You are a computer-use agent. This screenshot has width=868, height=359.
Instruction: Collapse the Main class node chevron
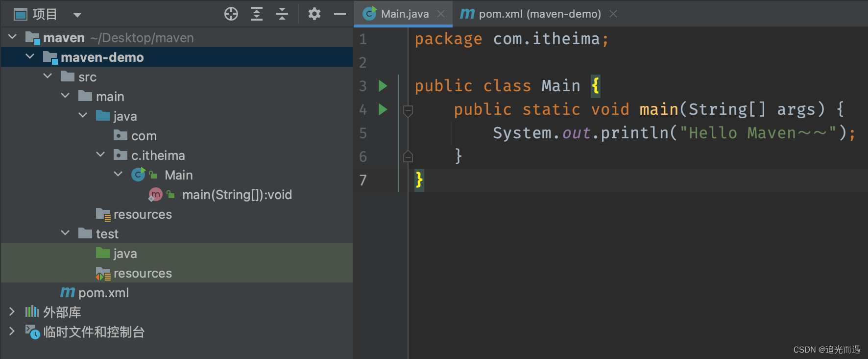click(119, 174)
